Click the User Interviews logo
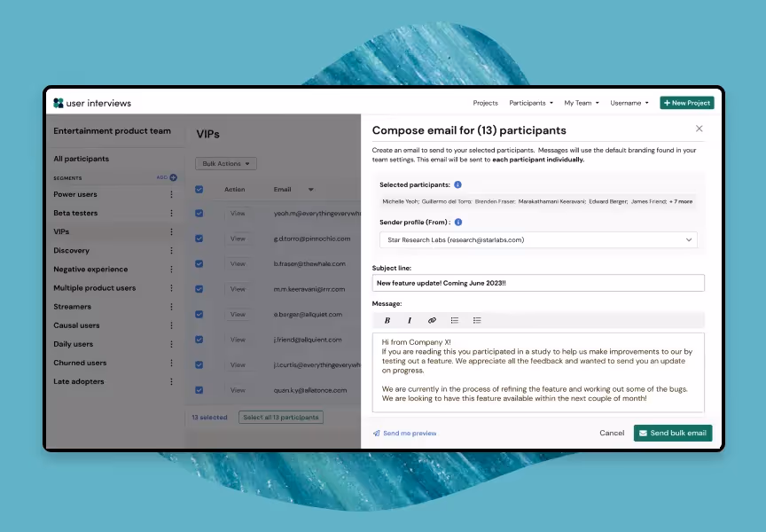 point(92,103)
